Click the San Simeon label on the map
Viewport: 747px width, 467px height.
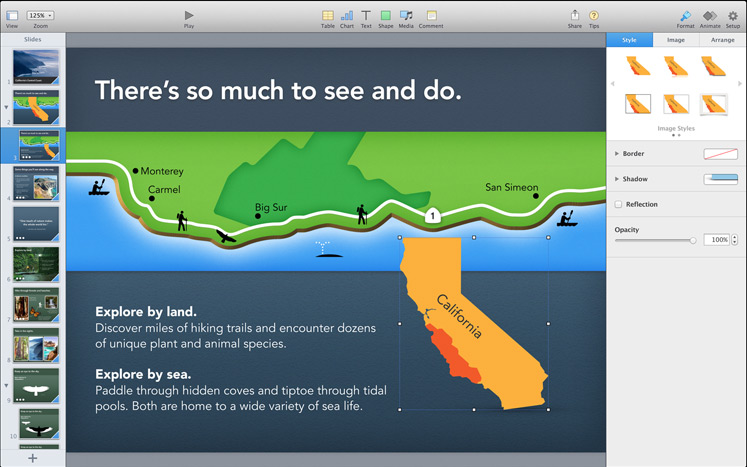(x=512, y=187)
